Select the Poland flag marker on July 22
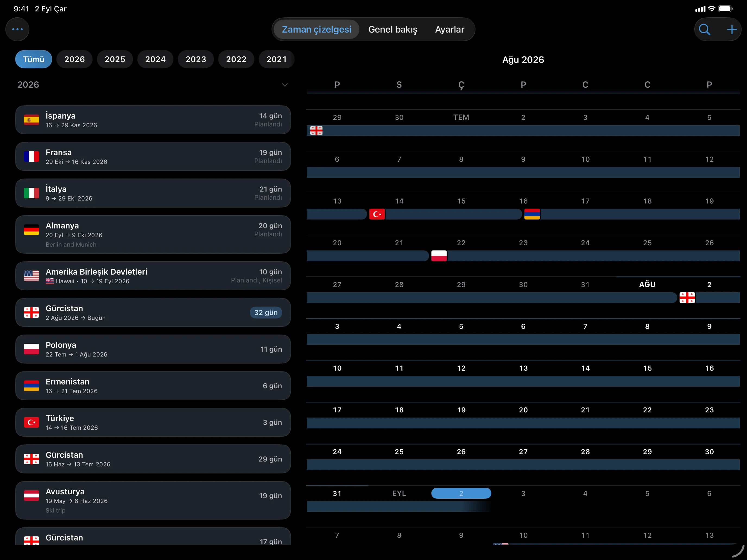The width and height of the screenshot is (747, 560). (x=439, y=256)
